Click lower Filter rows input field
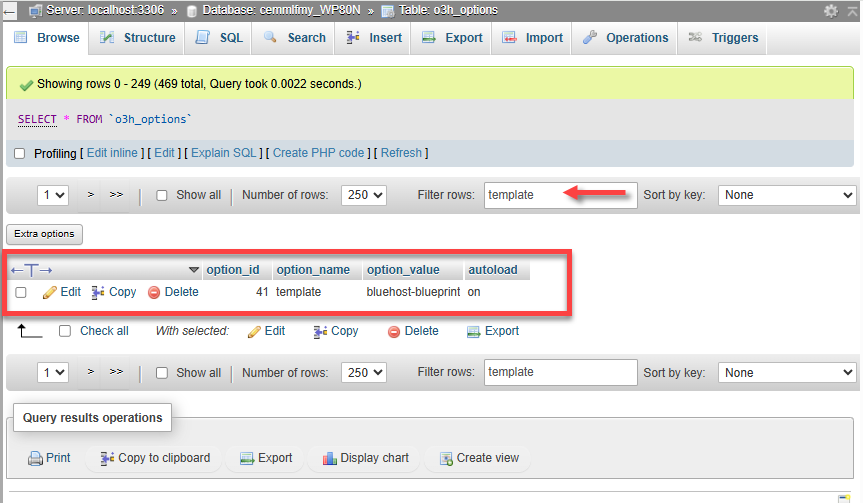863x503 pixels. click(x=561, y=373)
